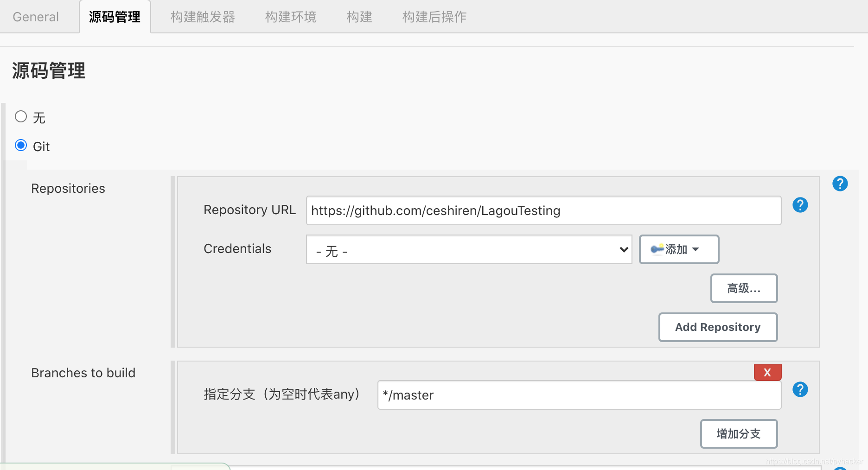Screen dimensions: 868x470
Task: Switch to the General tab
Action: coord(36,17)
